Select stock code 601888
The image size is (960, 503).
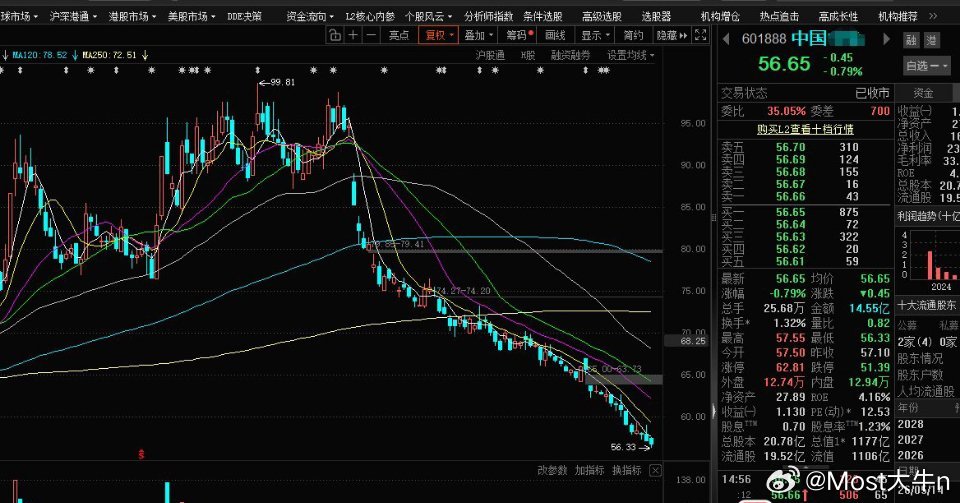pos(763,39)
